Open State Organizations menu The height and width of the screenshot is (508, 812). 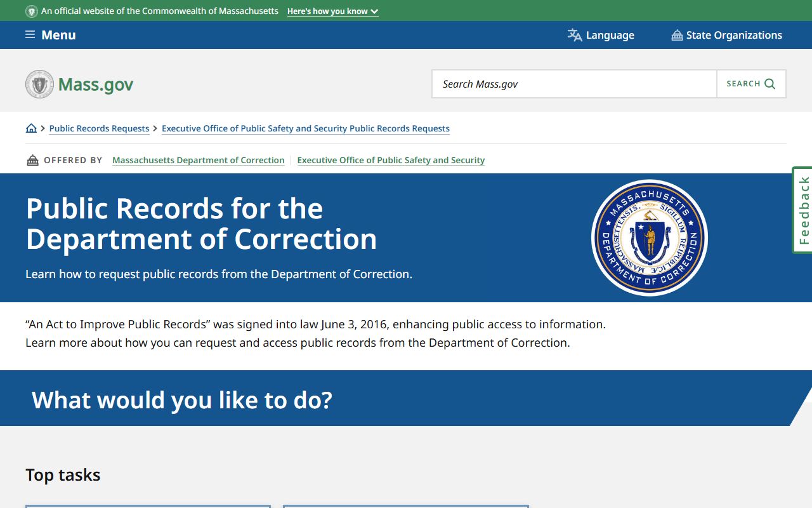click(x=727, y=35)
